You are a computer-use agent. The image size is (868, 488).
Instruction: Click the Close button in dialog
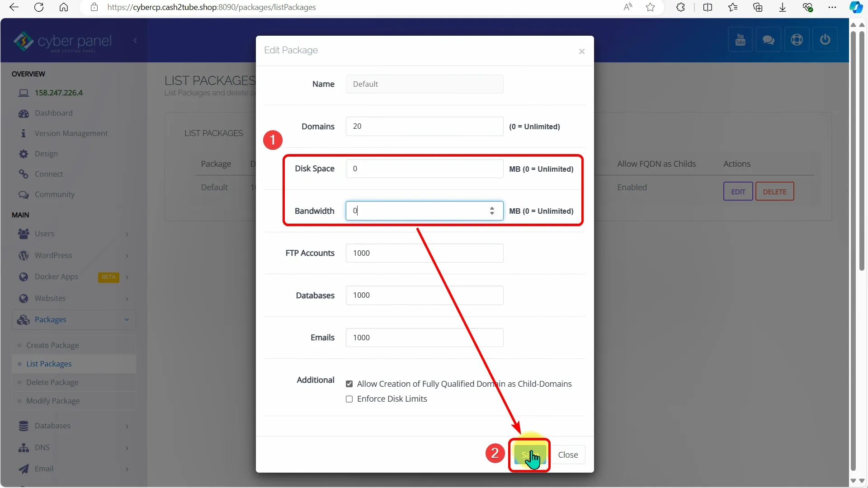(x=568, y=455)
